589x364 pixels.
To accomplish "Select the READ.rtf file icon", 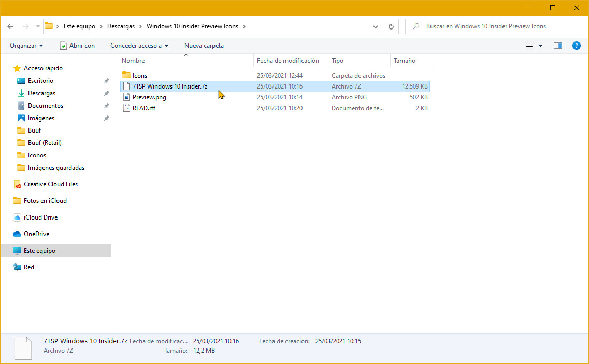I will (126, 108).
